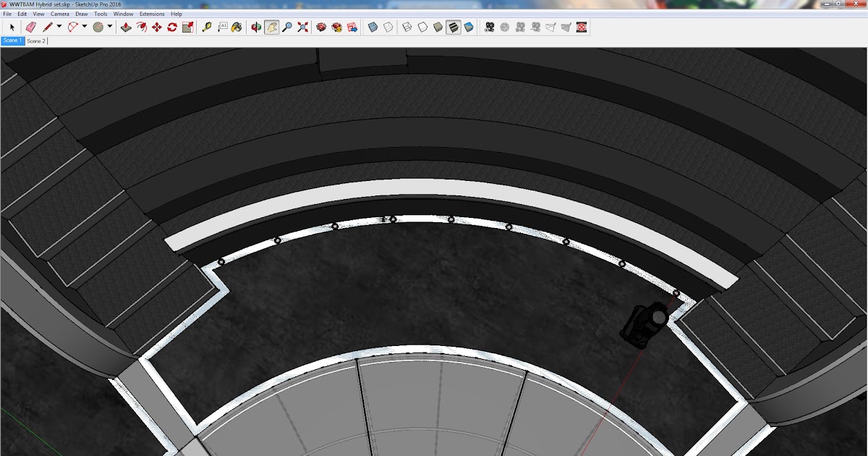The width and height of the screenshot is (868, 456).
Task: Expand the Arc tool dropdown arrow
Action: [x=85, y=26]
